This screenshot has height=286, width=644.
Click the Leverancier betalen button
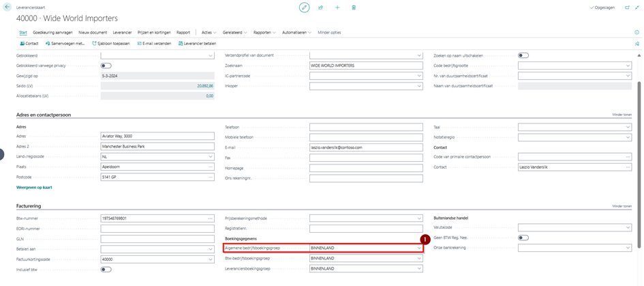click(x=196, y=44)
